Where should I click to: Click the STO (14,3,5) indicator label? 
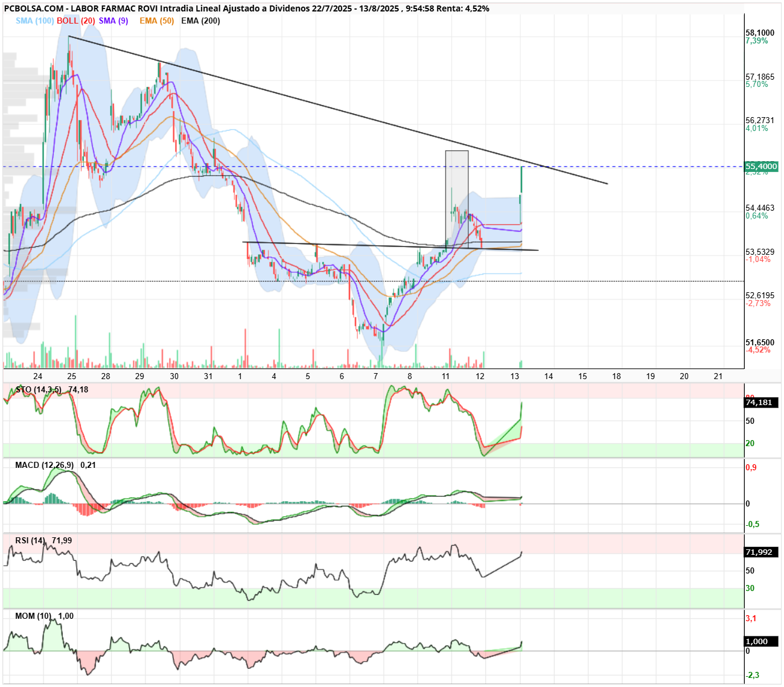pos(39,389)
